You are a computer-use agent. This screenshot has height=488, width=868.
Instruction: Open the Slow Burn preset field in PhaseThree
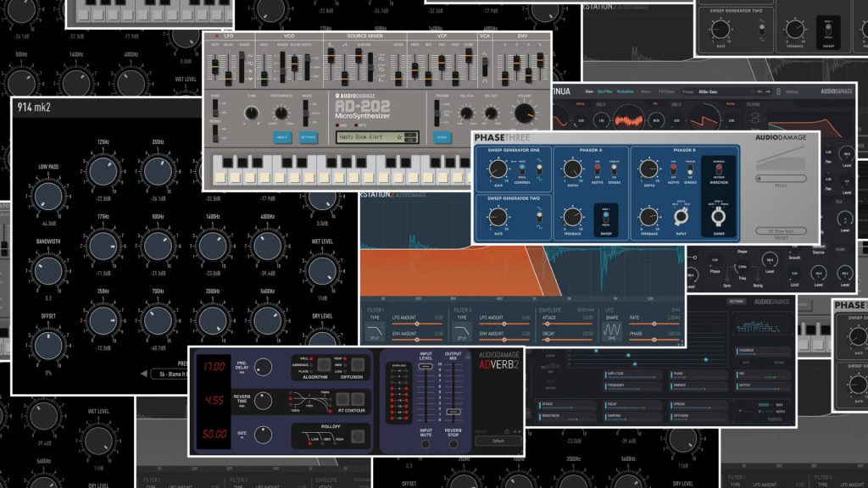781,230
